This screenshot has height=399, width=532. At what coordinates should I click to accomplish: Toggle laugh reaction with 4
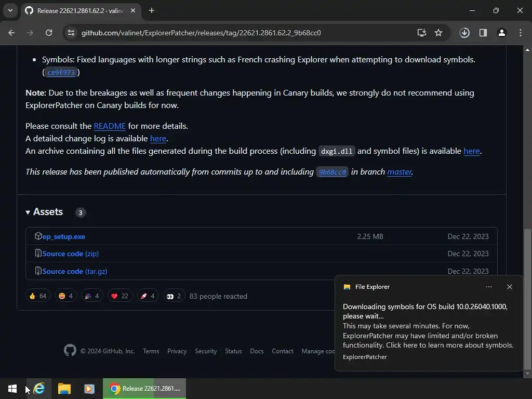(x=65, y=296)
